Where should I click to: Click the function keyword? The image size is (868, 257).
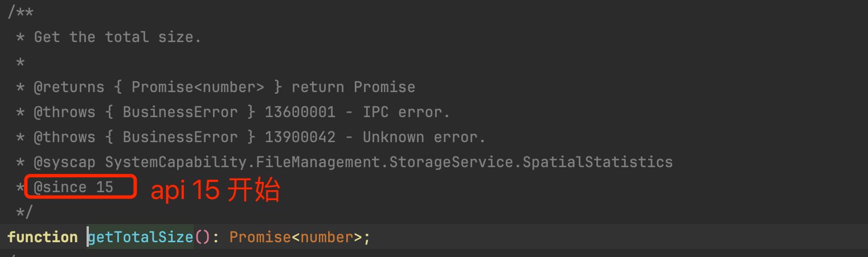click(43, 237)
